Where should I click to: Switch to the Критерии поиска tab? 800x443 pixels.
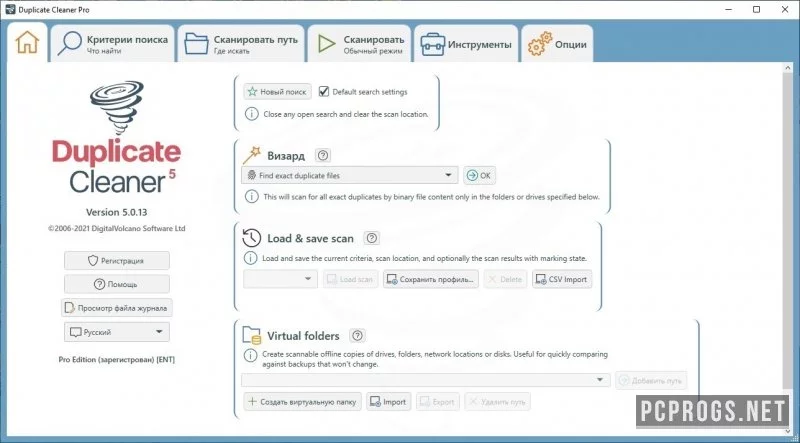(x=113, y=44)
